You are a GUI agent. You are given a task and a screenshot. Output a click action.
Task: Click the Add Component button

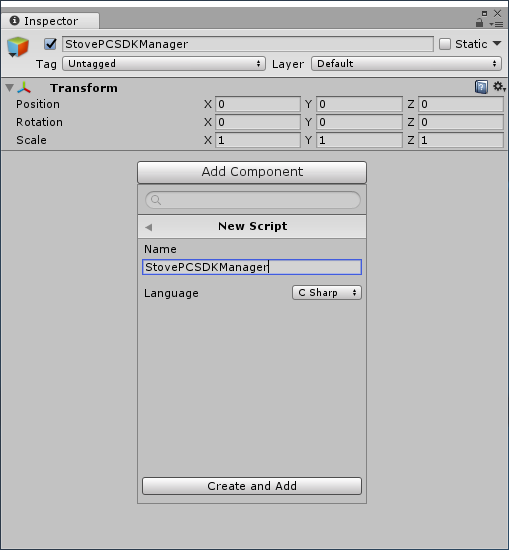tap(252, 172)
